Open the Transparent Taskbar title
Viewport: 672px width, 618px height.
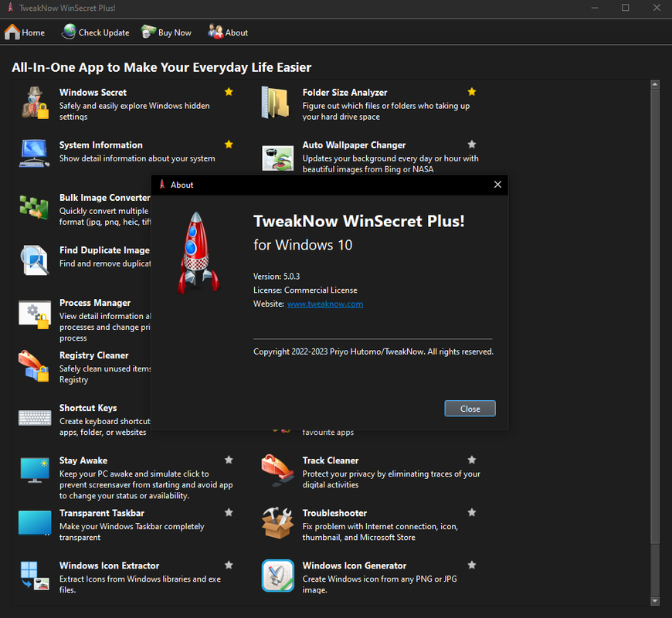[102, 513]
